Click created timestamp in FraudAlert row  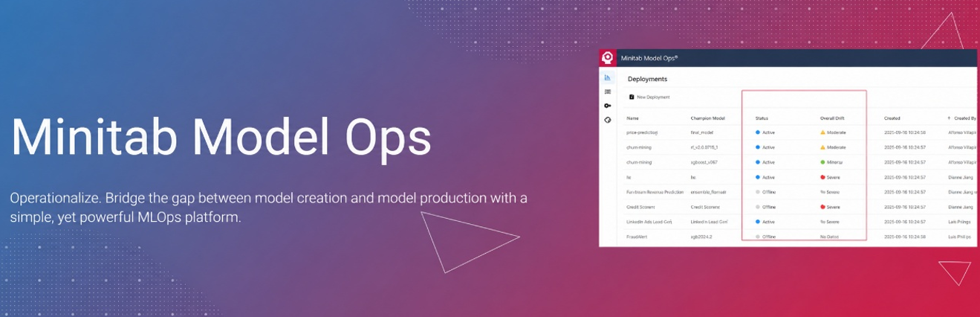(904, 237)
